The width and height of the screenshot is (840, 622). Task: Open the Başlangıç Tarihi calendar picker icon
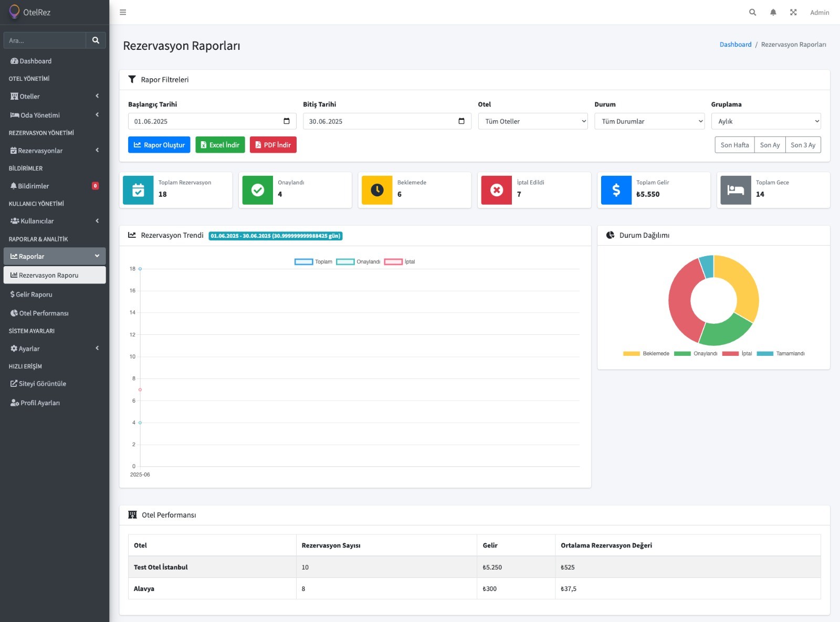click(x=287, y=121)
